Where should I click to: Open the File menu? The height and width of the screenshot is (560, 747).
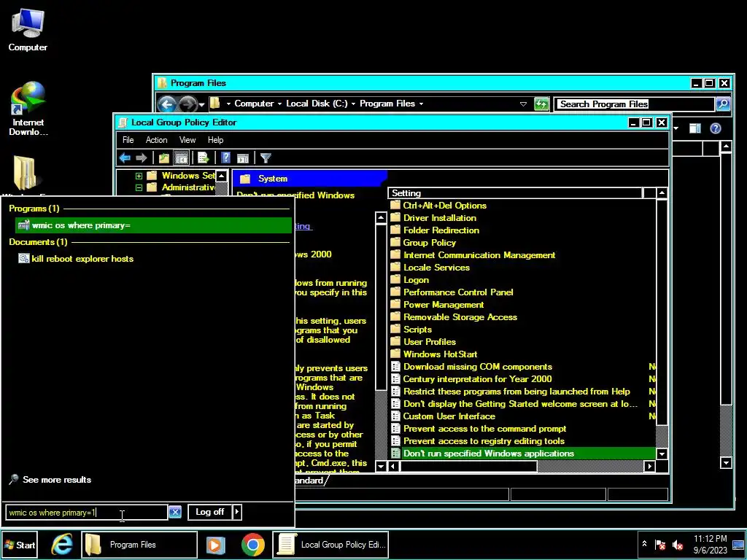[x=128, y=140]
